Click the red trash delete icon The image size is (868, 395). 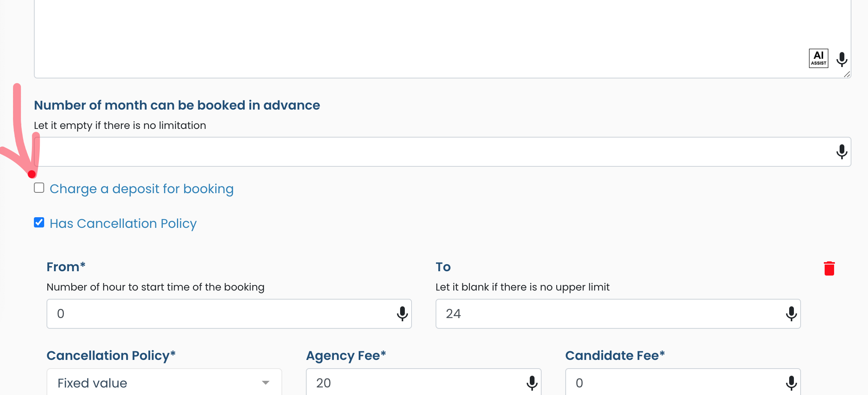(x=829, y=268)
